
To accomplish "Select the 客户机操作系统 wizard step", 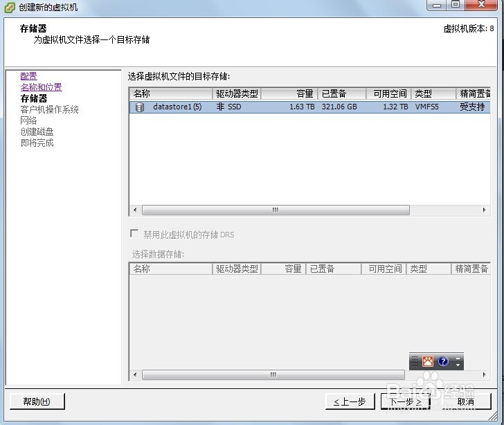I will tap(50, 109).
